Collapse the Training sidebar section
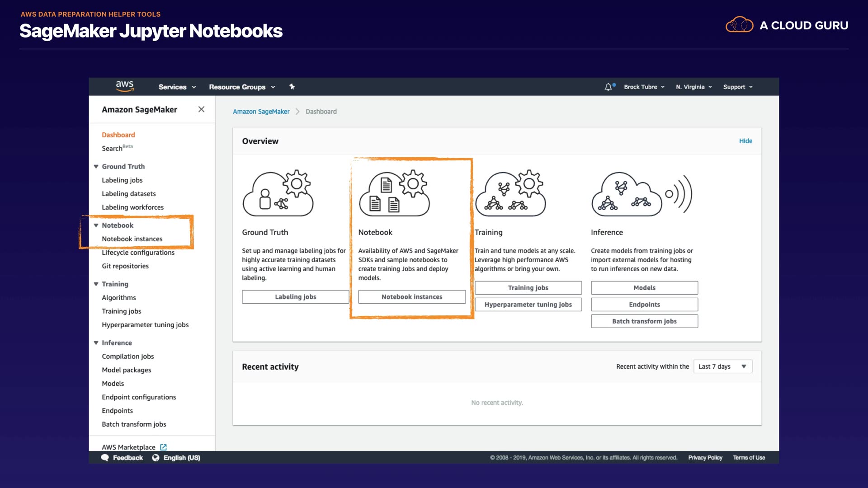Screen dimensions: 868x488 pos(96,284)
